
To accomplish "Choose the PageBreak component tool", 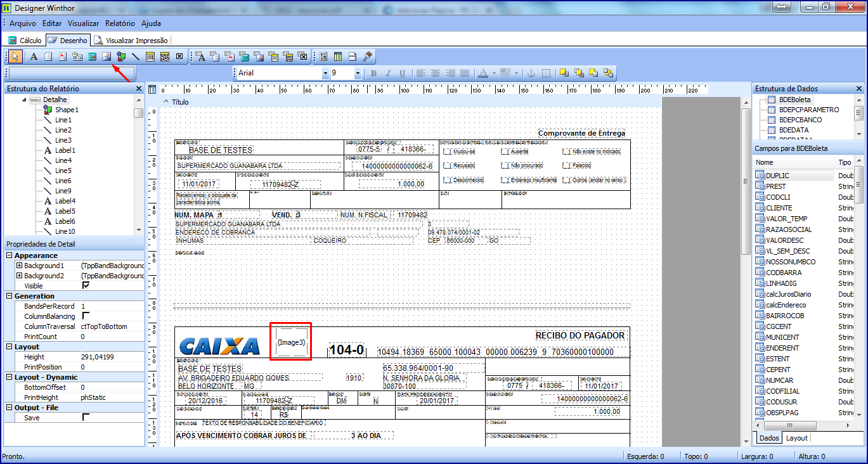I will click(x=353, y=56).
